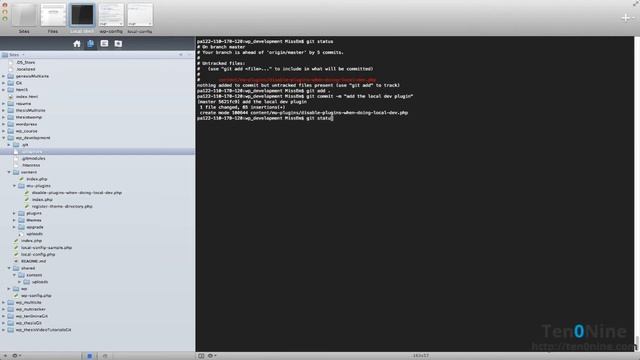Open the rightmost sidebar tool icon
Image resolution: width=640 pixels, height=360 pixels.
tap(118, 44)
